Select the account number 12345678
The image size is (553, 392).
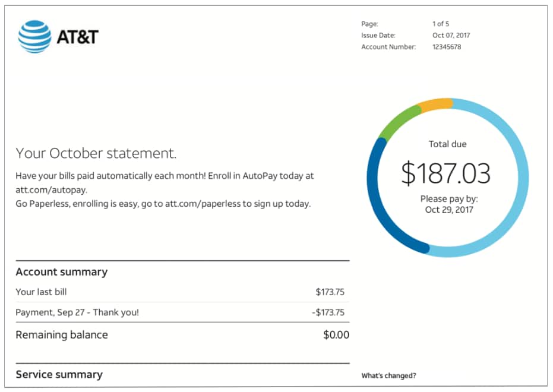pyautogui.click(x=446, y=47)
